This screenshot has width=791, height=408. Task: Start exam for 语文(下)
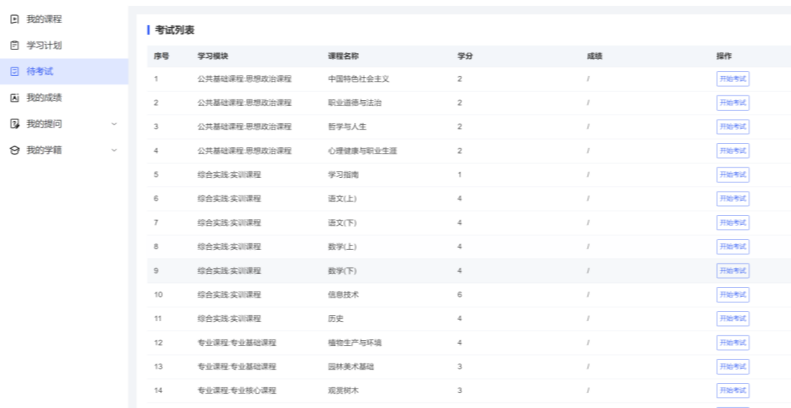click(x=732, y=223)
